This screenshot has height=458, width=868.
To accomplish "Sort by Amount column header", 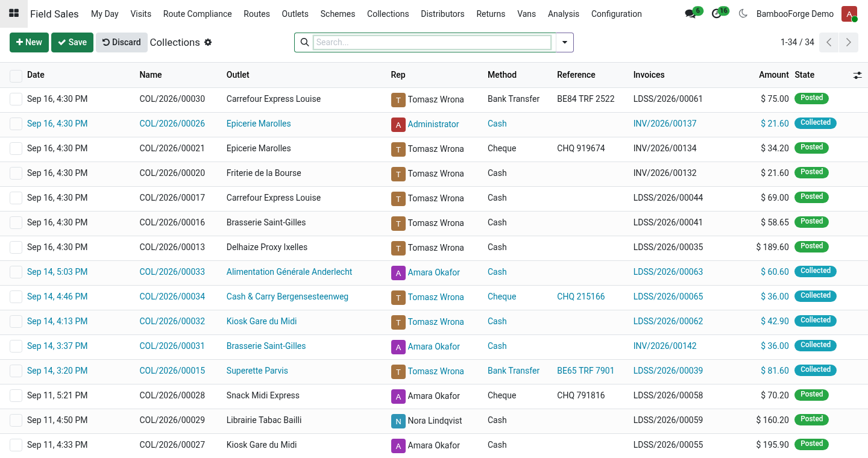I will (774, 75).
